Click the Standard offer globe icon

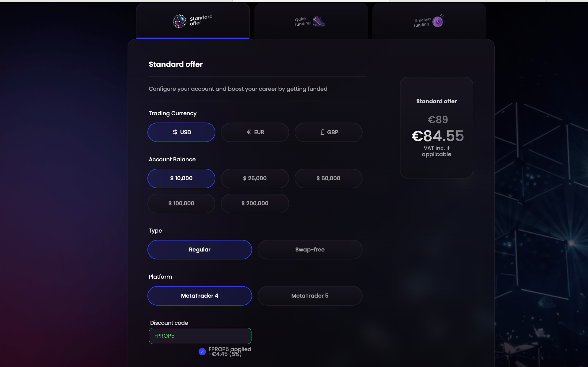(x=179, y=21)
